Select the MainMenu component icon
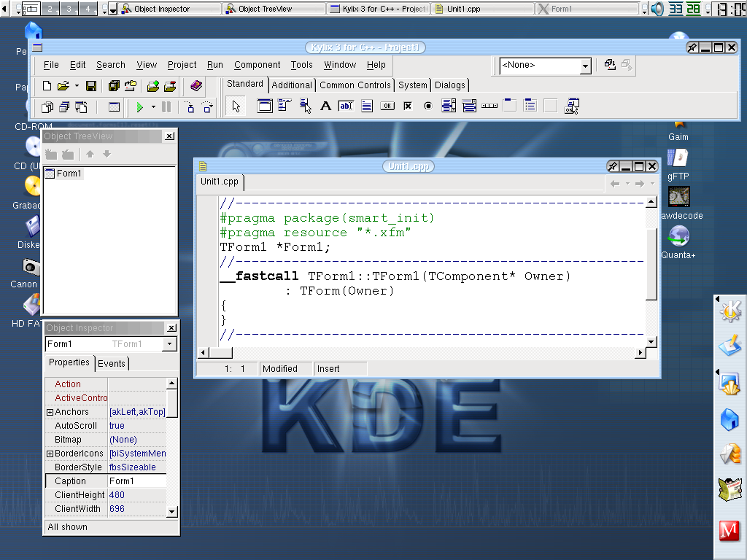Screen dimensions: 747x560 click(x=284, y=106)
